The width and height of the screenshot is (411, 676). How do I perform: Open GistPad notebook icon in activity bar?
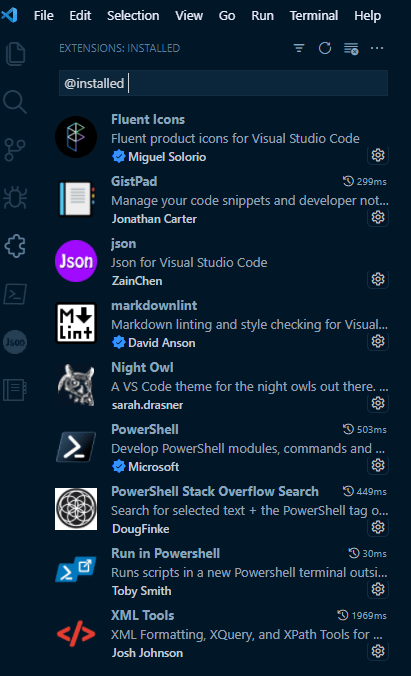(15, 390)
